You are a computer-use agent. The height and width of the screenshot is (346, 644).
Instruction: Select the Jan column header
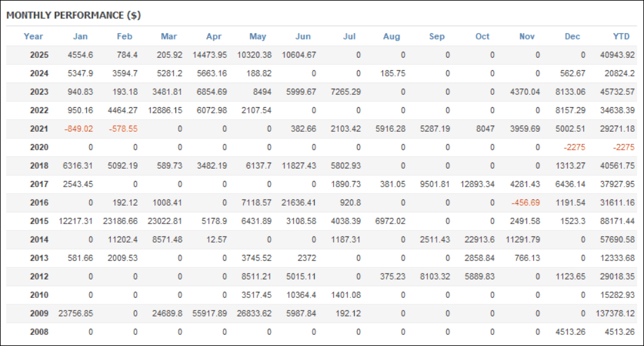click(80, 36)
